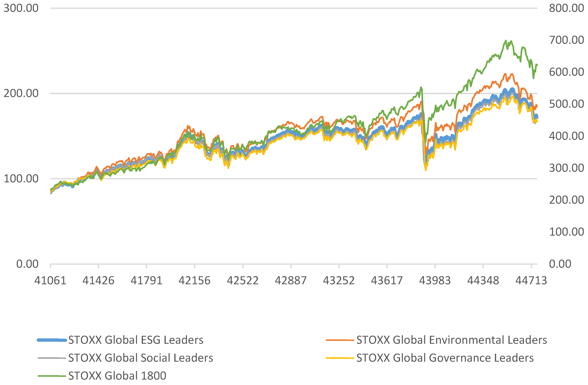
Task: Click the gray Social Leaders legend swatch
Action: pos(52,358)
